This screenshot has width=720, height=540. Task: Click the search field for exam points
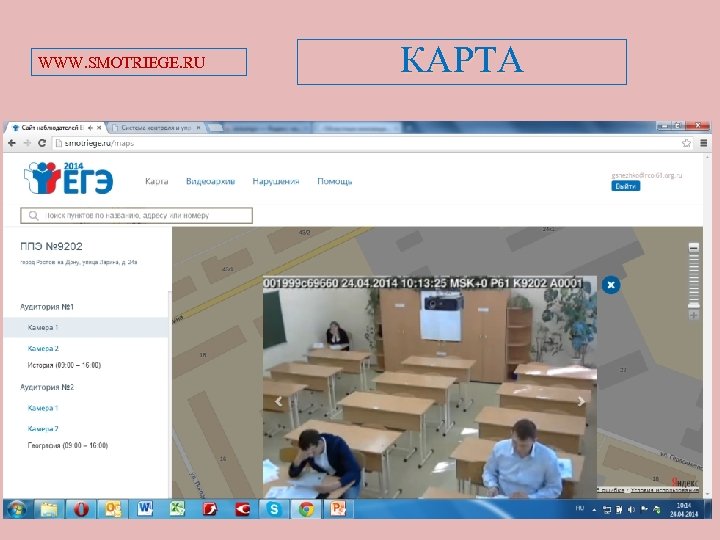click(136, 215)
